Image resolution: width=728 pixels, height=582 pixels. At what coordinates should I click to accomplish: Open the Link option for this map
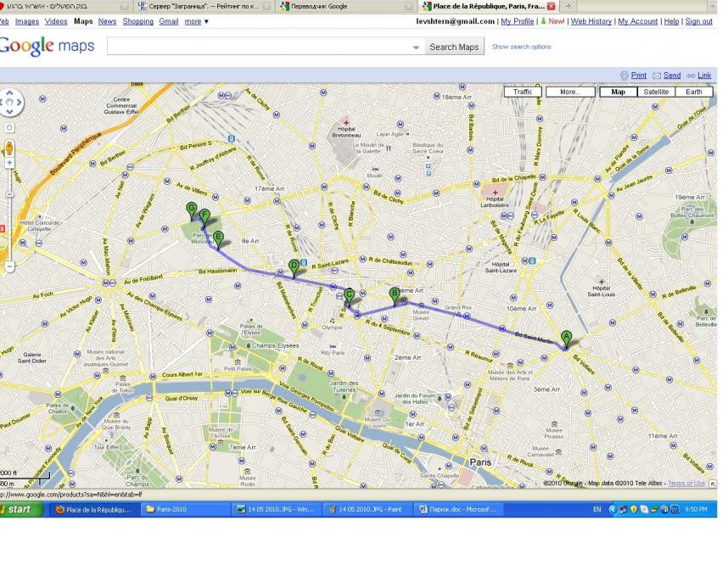pyautogui.click(x=704, y=76)
